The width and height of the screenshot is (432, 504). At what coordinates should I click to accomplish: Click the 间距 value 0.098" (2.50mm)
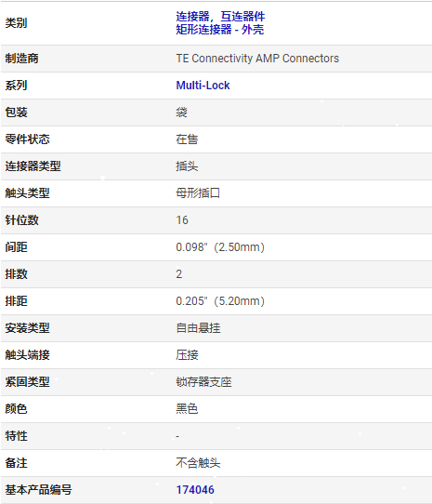coord(220,247)
